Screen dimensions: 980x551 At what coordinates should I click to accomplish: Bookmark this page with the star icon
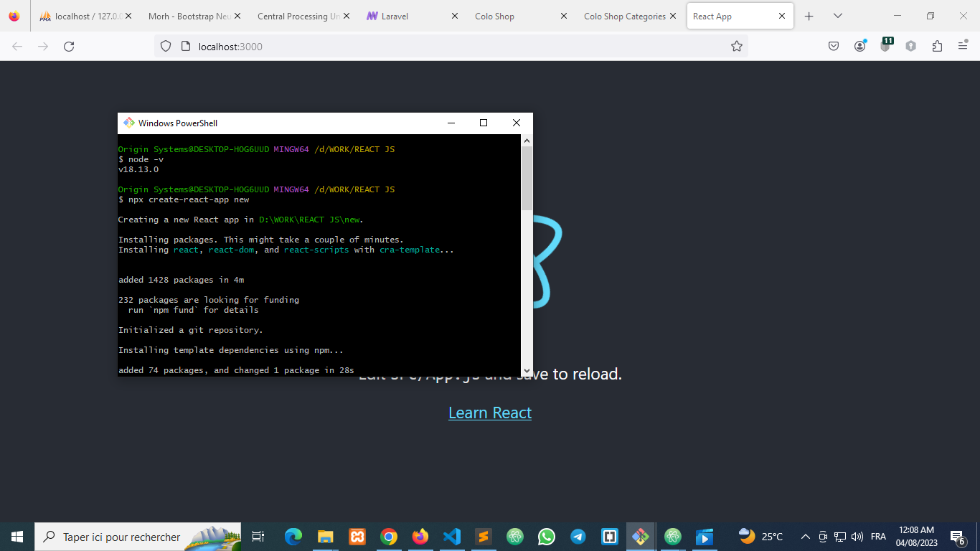pyautogui.click(x=736, y=47)
